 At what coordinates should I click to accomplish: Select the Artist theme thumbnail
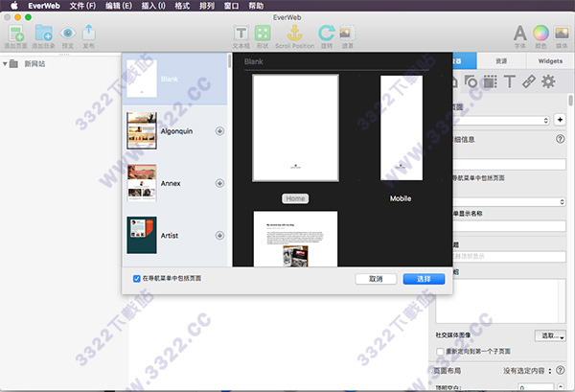pos(142,235)
